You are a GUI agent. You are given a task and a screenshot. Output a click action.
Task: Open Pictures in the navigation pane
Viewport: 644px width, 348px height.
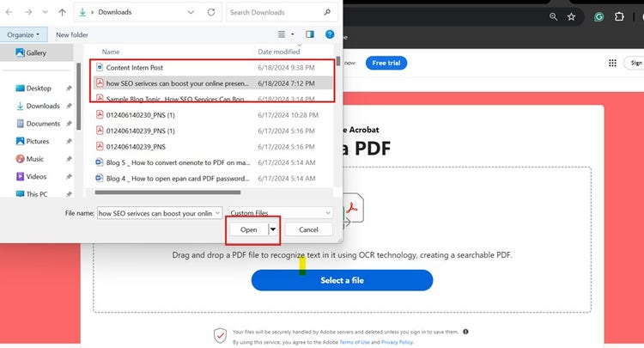pos(38,141)
